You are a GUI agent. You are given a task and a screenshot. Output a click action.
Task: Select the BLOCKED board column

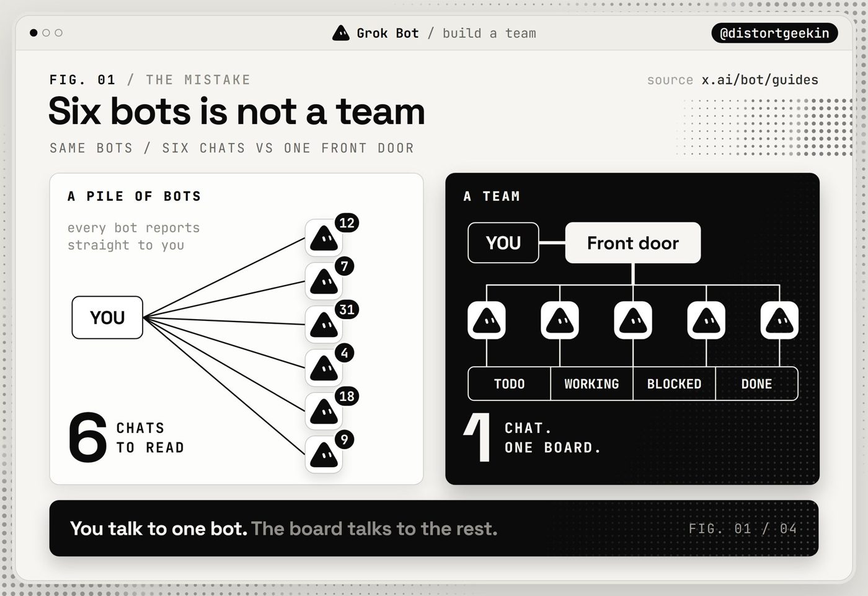pyautogui.click(x=674, y=384)
